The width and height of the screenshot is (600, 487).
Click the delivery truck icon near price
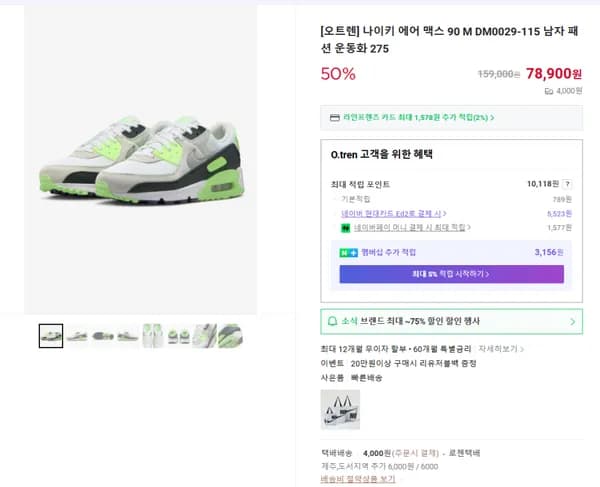click(x=549, y=90)
